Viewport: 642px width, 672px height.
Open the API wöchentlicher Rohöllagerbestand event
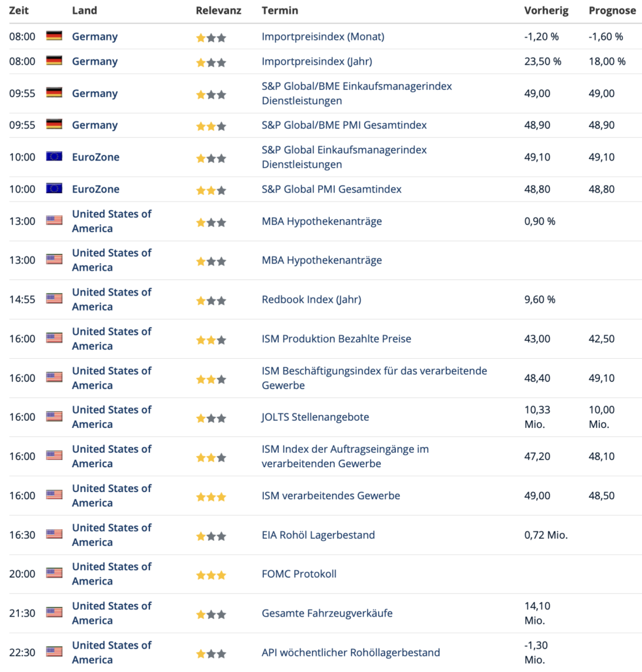pos(350,652)
